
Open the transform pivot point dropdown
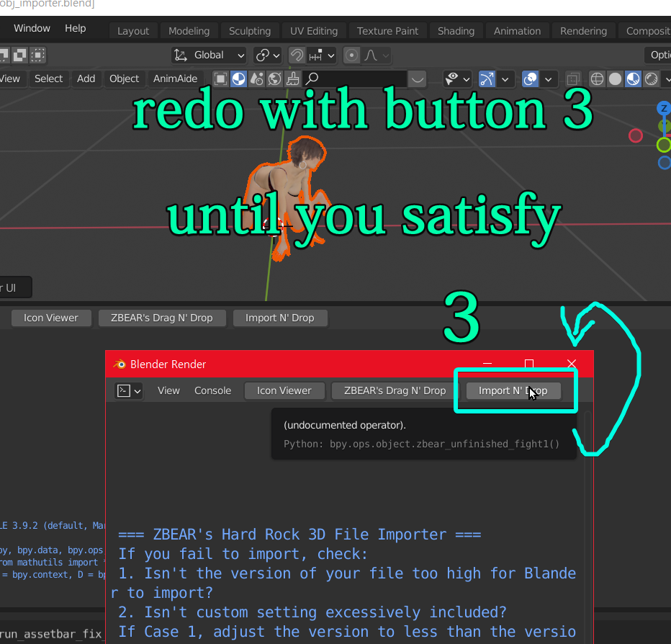click(267, 55)
